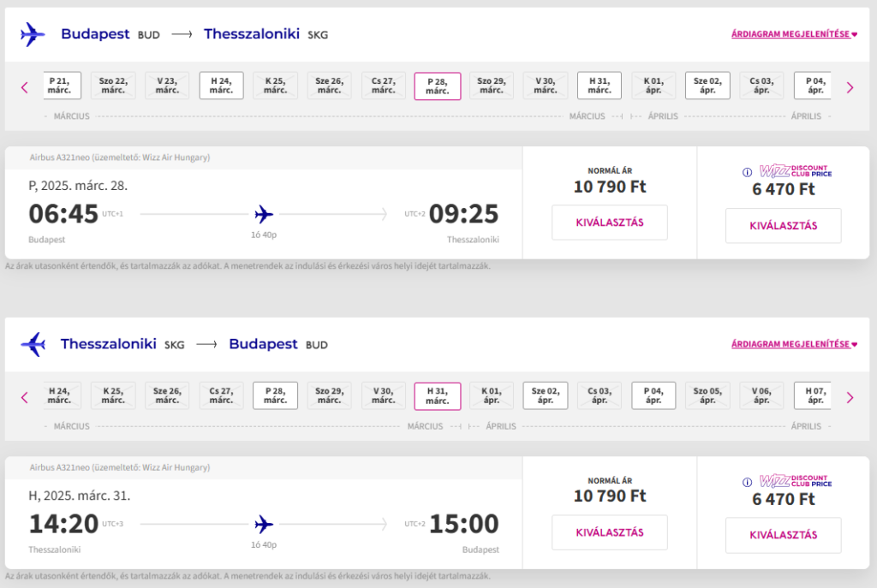Viewport: 877px width, 588px height.
Task: Select outbound date H 31, márc.
Action: point(599,86)
